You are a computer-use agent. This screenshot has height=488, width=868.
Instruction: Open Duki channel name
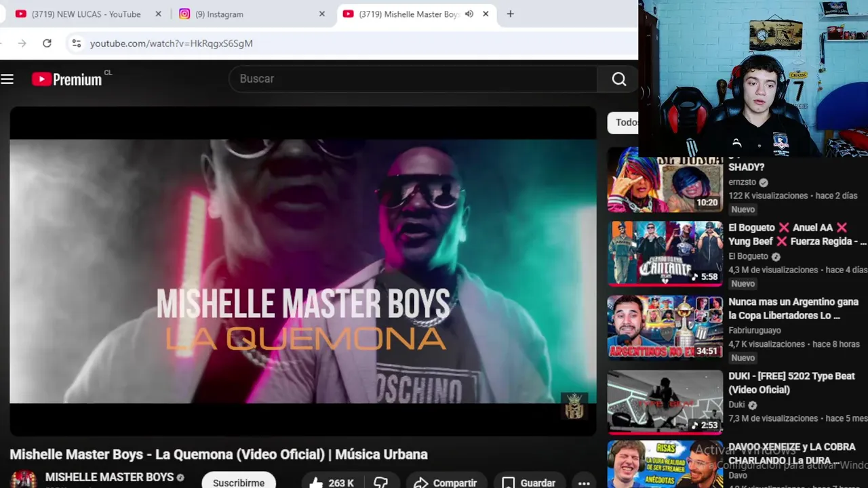736,405
